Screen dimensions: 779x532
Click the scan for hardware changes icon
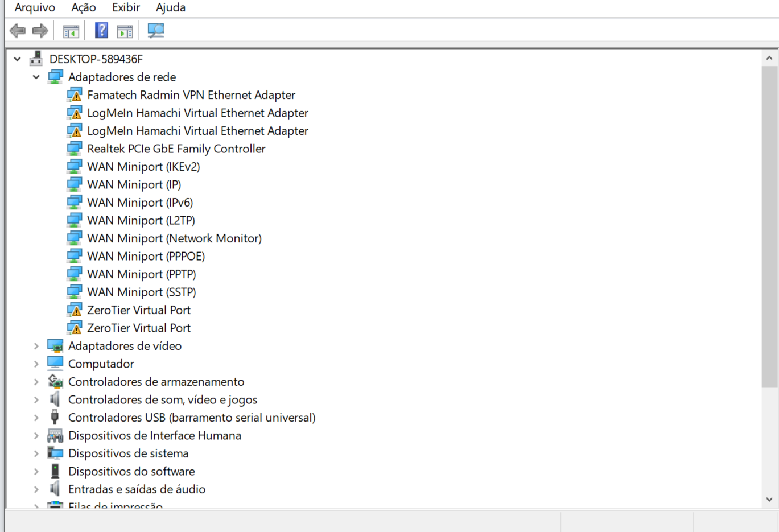click(155, 30)
